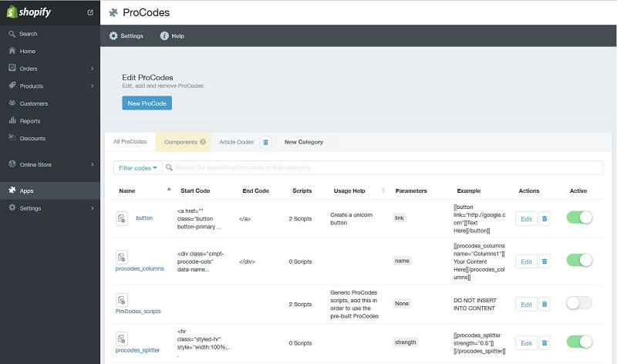Open Customers in sidebar
Viewport: 617px width, 364px height.
tap(34, 103)
